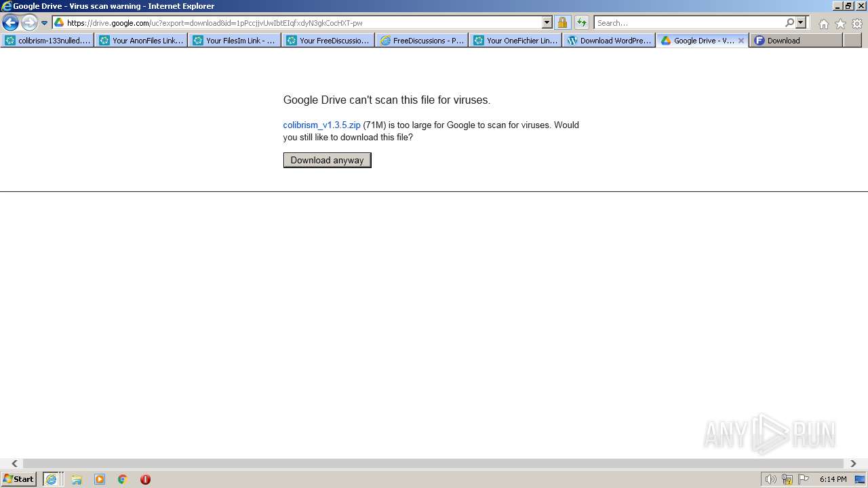
Task: Open Chrome taskbar icon
Action: [x=123, y=479]
